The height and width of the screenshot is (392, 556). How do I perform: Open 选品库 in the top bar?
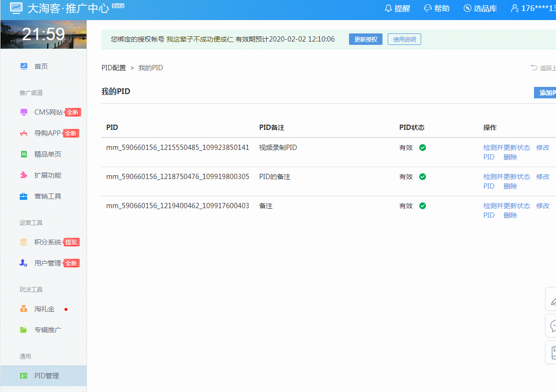[x=480, y=9]
